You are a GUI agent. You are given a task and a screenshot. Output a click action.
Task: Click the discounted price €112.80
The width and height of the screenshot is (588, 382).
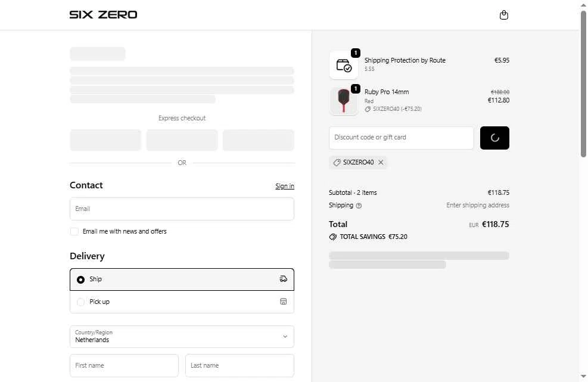pos(499,100)
